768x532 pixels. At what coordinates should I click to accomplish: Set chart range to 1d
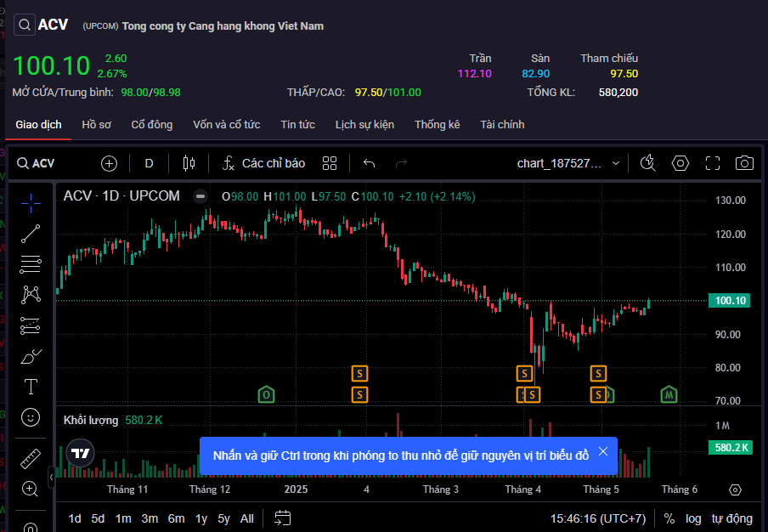75,518
